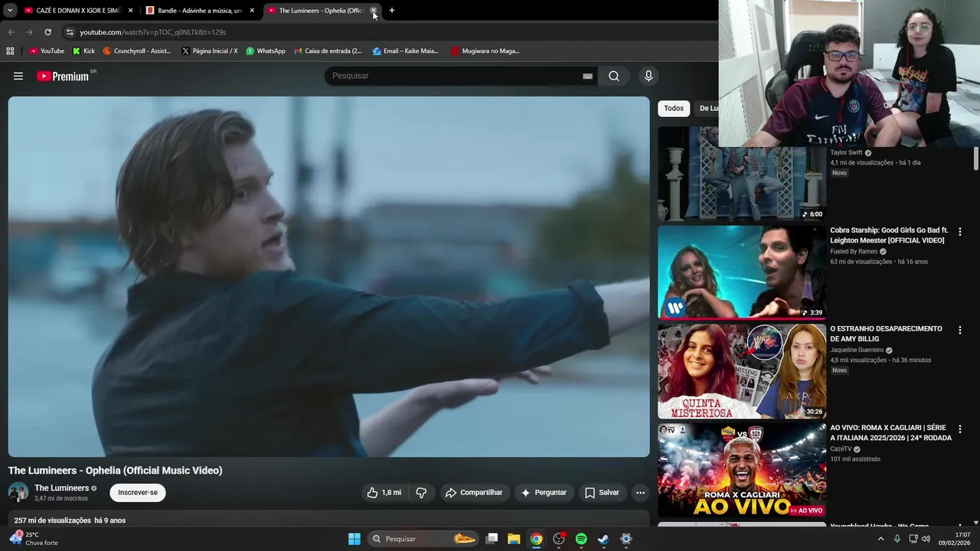Select the Todos filter chip
Screen dimensions: 980x551
point(674,109)
